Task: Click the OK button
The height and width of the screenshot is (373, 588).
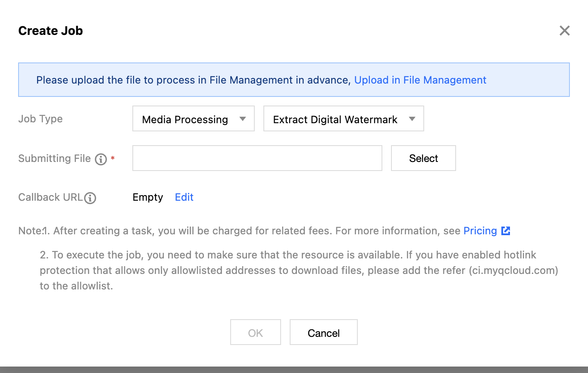Action: point(255,333)
